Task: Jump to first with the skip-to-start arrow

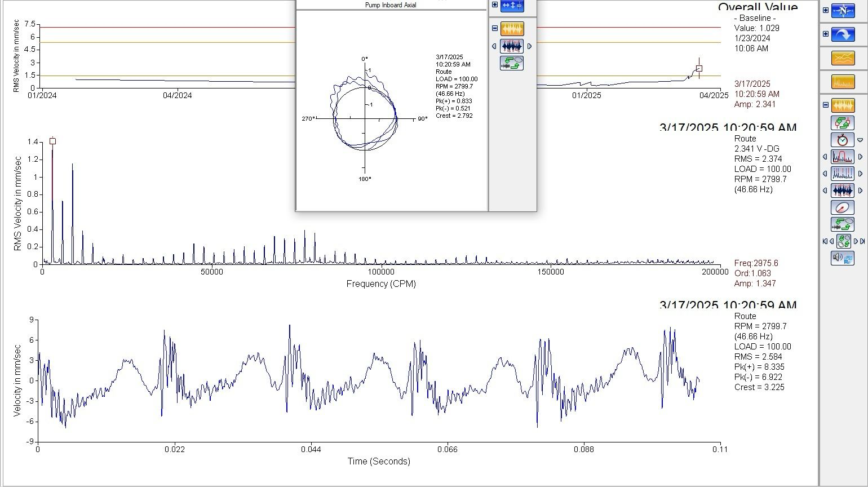Action: click(x=825, y=241)
